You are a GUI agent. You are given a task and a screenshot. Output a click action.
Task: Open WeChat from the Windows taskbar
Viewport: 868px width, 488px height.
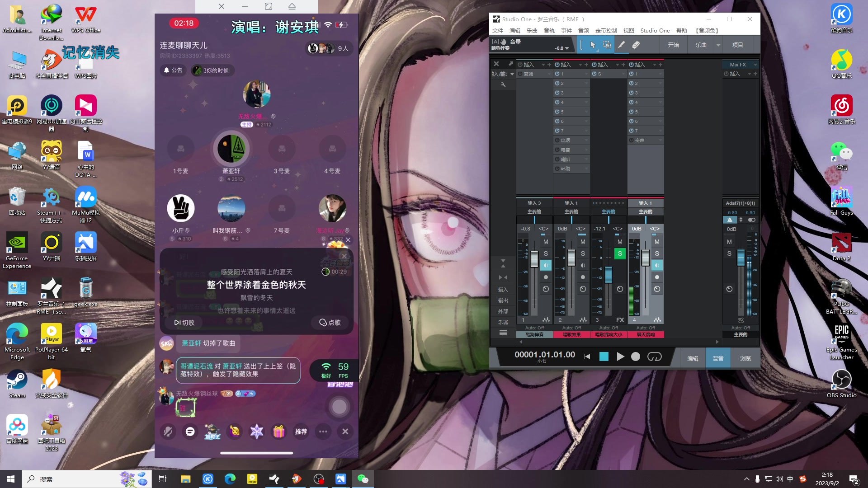(363, 479)
